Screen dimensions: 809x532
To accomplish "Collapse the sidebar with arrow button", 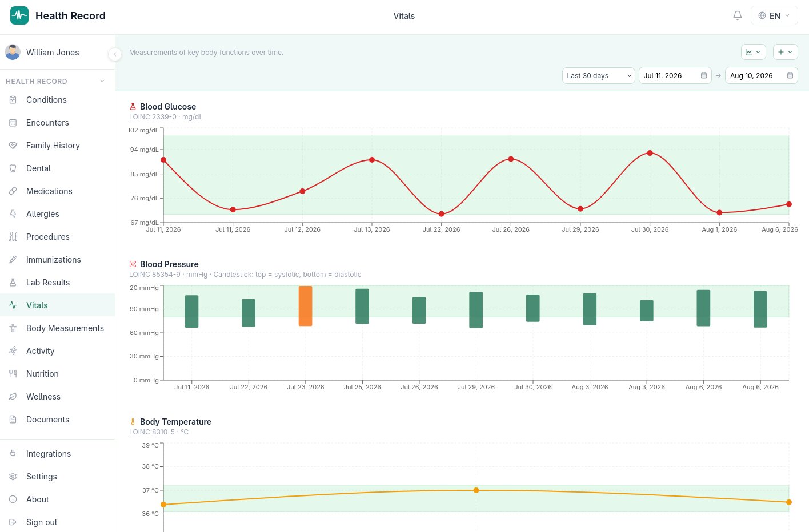I will pos(115,54).
